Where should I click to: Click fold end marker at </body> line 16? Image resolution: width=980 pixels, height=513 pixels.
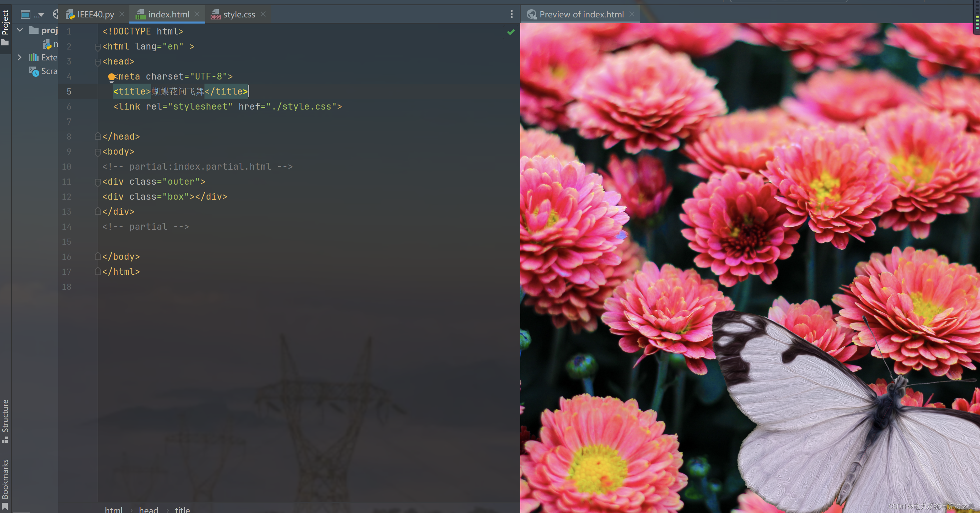click(98, 257)
